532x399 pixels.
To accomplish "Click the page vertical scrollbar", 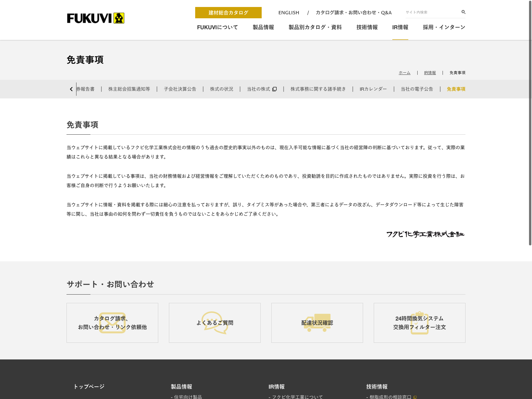I will click(x=530, y=123).
